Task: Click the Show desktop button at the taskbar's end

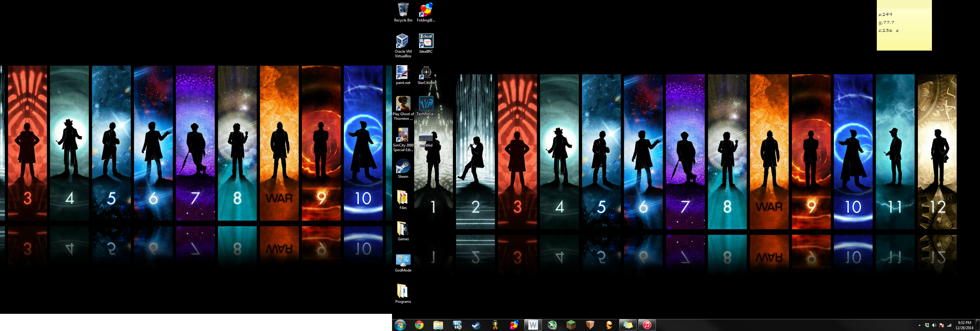Action: (x=978, y=325)
